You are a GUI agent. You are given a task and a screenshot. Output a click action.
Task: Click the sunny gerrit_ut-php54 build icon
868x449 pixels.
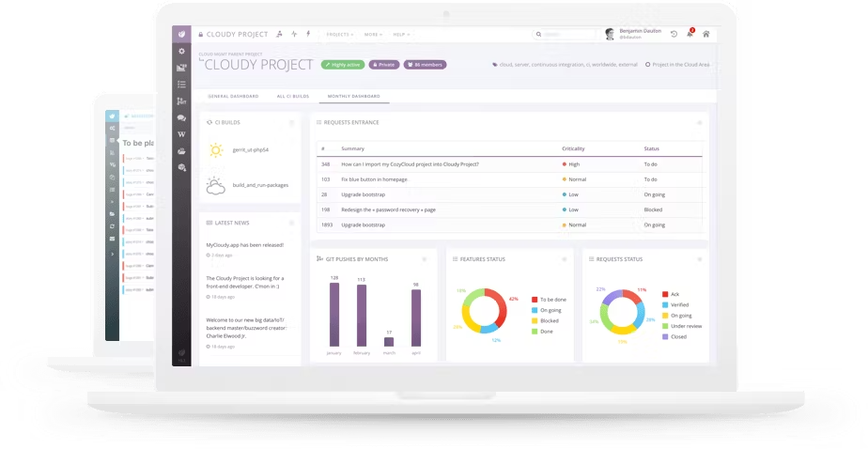tap(216, 150)
